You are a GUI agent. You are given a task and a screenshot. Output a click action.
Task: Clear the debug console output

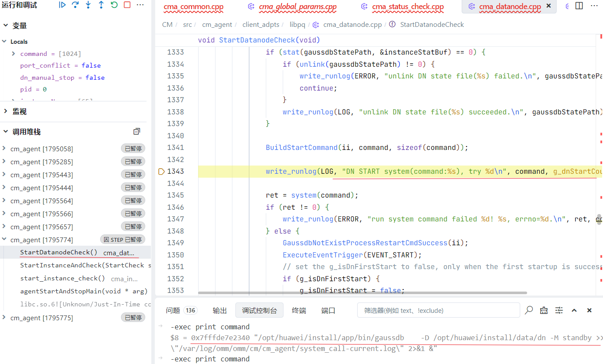coord(544,310)
